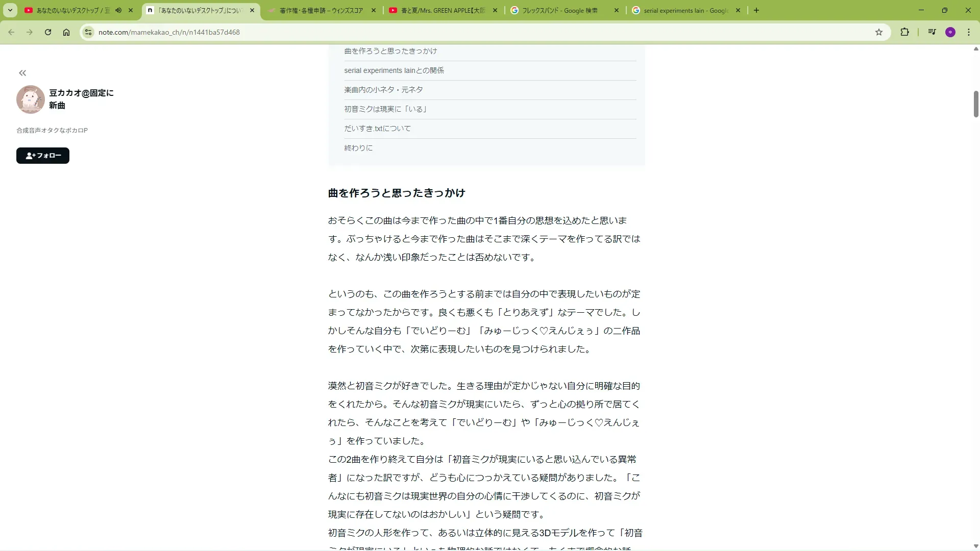Open the author avatar 豆カカオ
The width and height of the screenshot is (980, 551).
[x=30, y=99]
